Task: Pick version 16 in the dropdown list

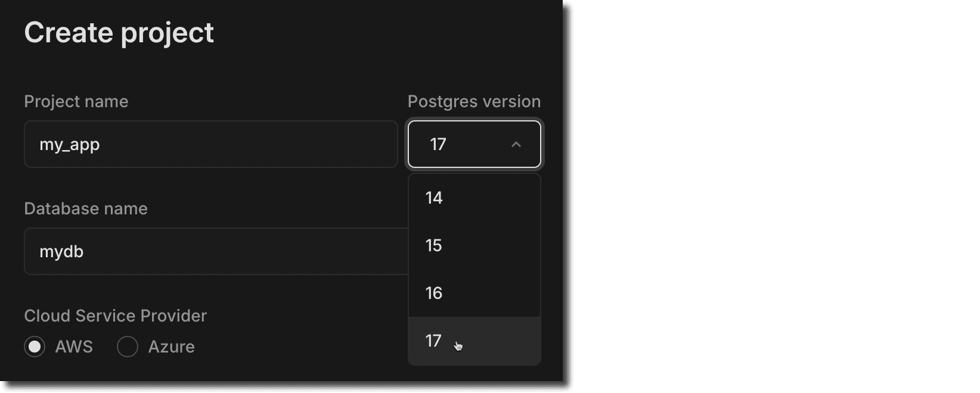Action: coord(474,293)
